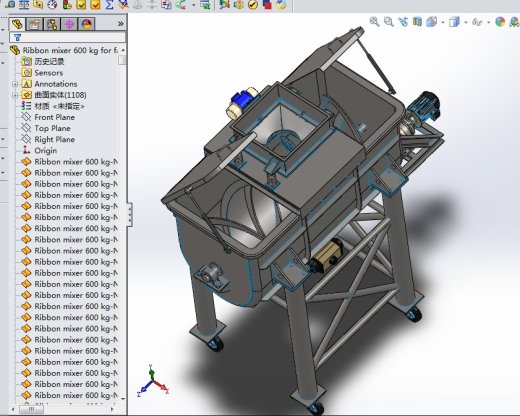Click the Statistics traffic-light icon
The width and height of the screenshot is (520, 416).
point(67,4)
